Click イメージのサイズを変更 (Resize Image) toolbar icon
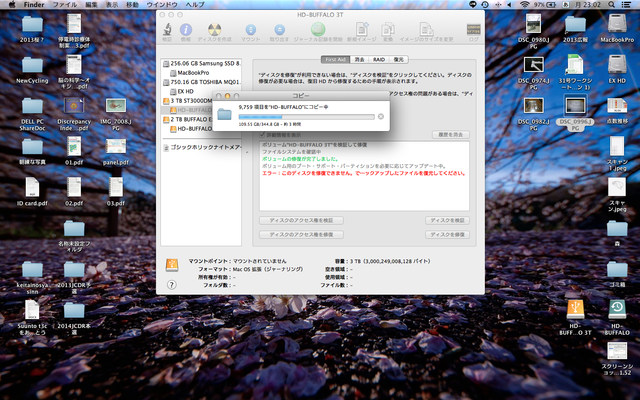Image resolution: width=640 pixels, height=400 pixels. coord(426,30)
